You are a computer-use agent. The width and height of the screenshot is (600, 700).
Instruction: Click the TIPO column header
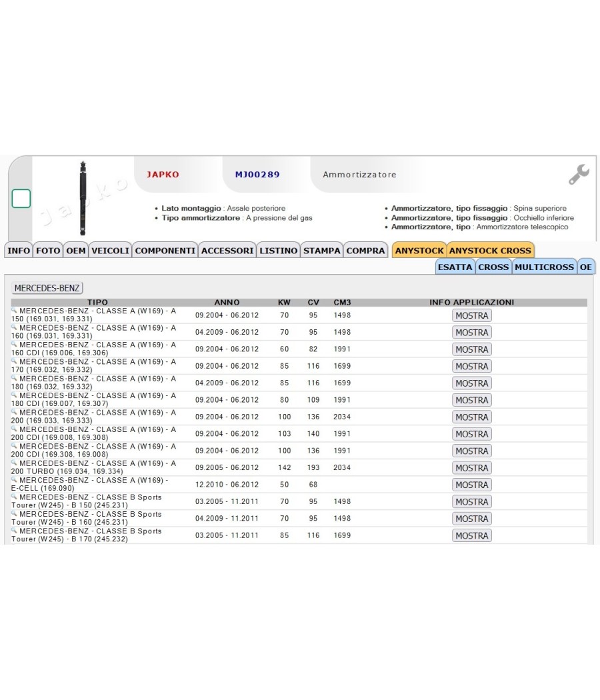click(x=97, y=302)
